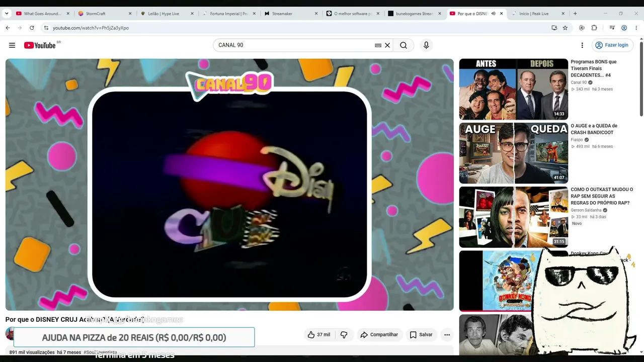Mute the audio-playing YouTube tab
The image size is (644, 362).
tap(493, 14)
